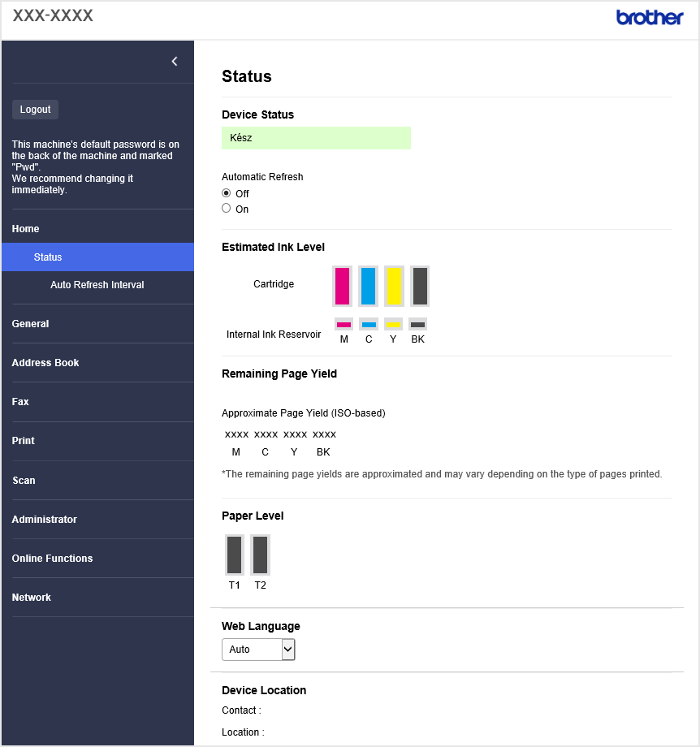700x747 pixels.
Task: Select the Status item in sidebar
Action: [97, 257]
